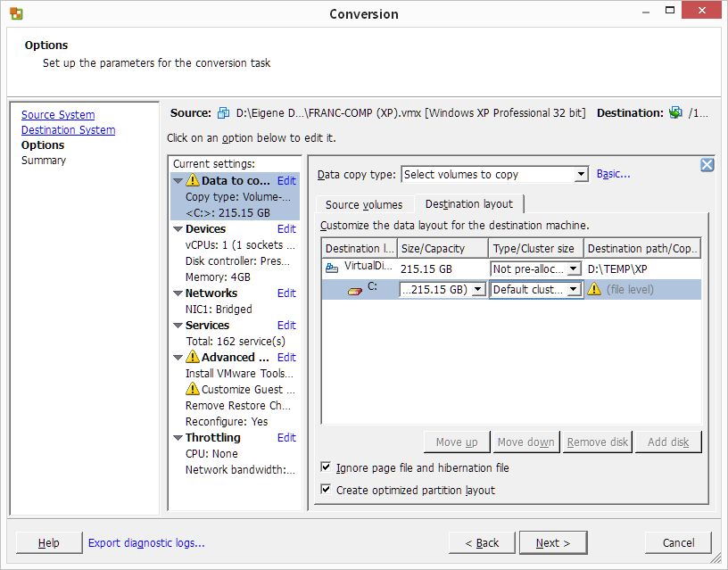Open the Export diagnostic logs link
Viewport: 728px width, 570px height.
[x=146, y=542]
